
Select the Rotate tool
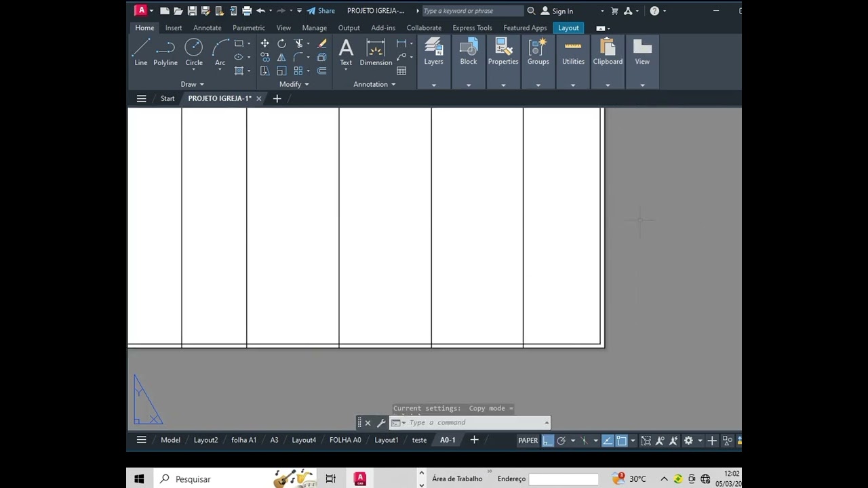281,43
